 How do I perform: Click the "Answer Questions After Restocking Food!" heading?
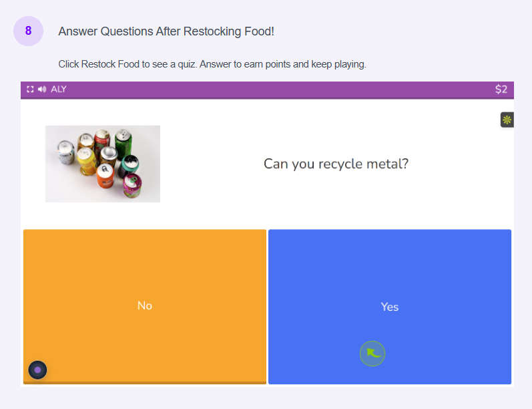[x=166, y=31]
